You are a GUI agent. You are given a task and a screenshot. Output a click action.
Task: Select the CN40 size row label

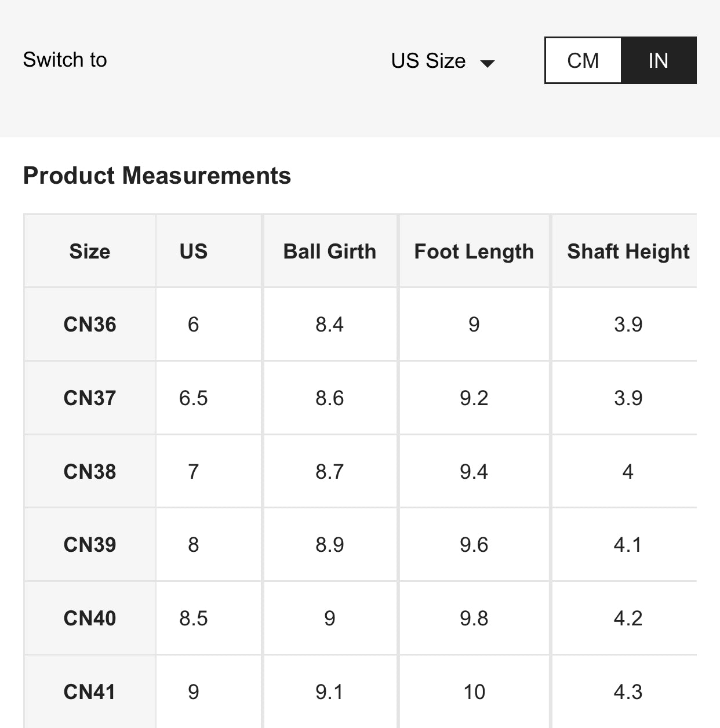90,618
